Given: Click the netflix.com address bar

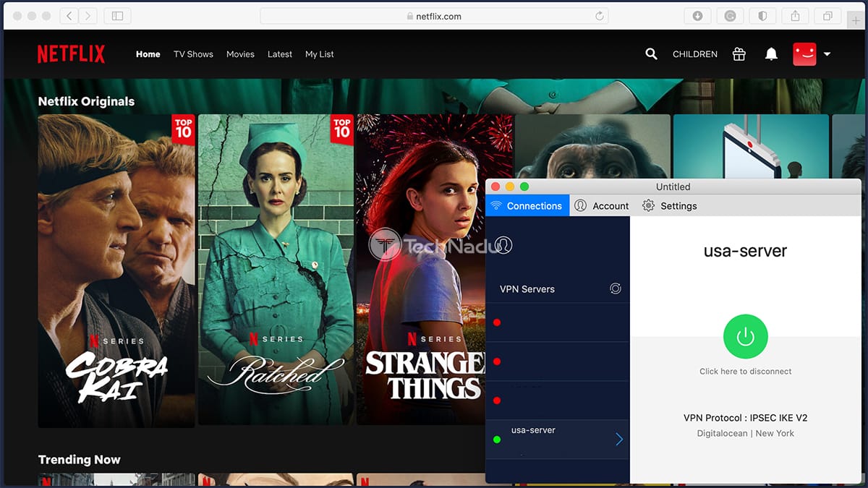Looking at the screenshot, I should pos(434,16).
